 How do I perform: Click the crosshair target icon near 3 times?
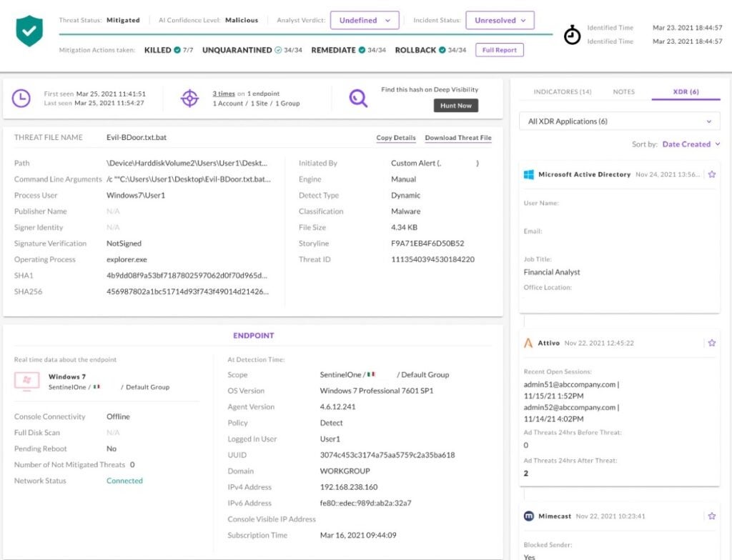coord(189,99)
